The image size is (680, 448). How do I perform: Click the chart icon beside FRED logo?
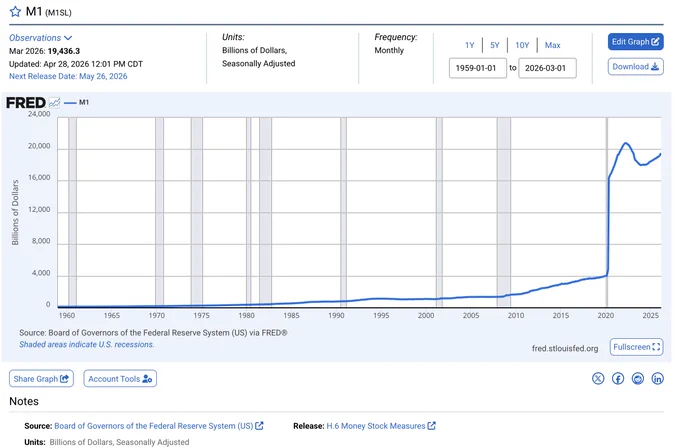(54, 102)
